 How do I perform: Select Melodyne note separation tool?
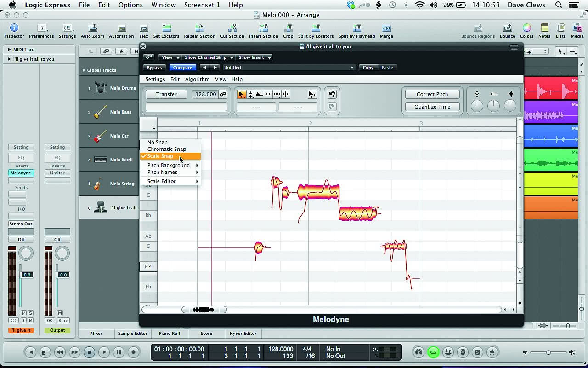(x=286, y=94)
